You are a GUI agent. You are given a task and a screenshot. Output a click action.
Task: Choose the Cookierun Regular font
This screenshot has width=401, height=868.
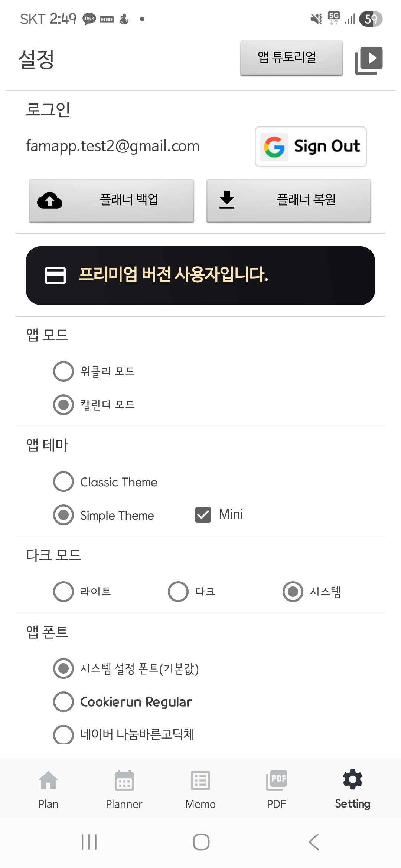click(63, 702)
